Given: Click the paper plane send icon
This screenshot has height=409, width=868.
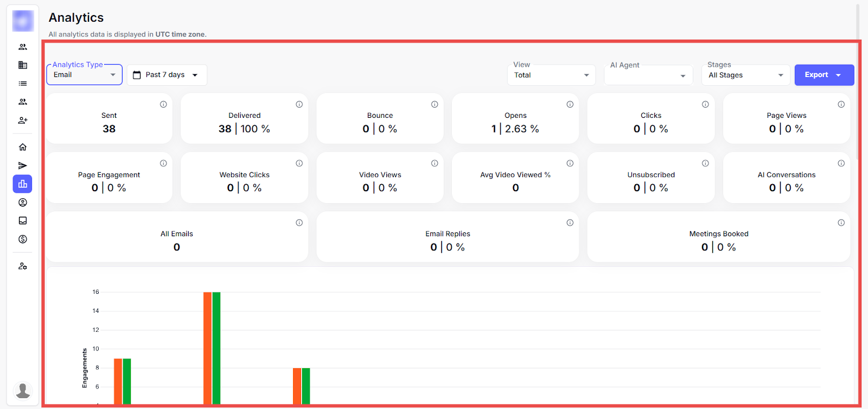Looking at the screenshot, I should pos(23,166).
